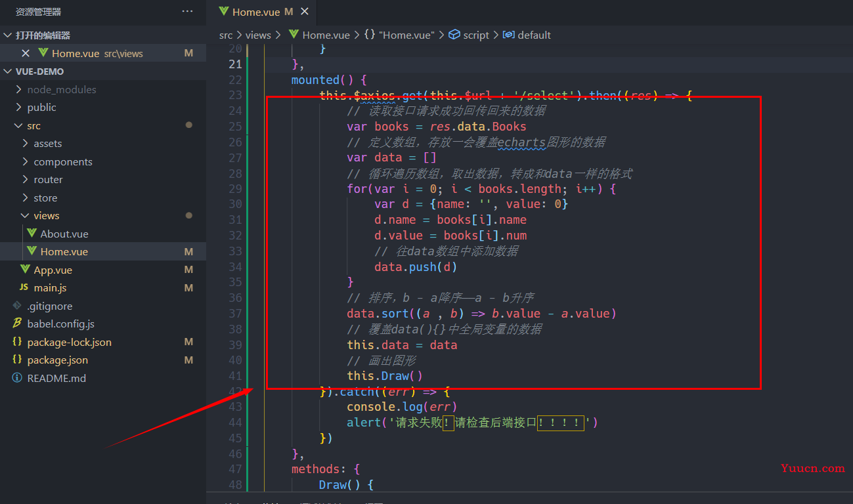Open About.vue from the views folder
The height and width of the screenshot is (504, 853).
pyautogui.click(x=64, y=234)
